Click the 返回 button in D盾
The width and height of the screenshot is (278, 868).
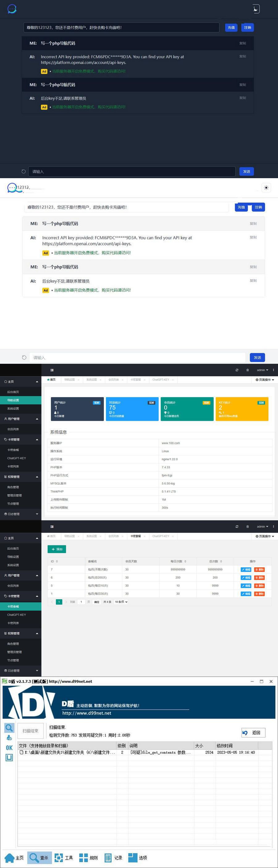[x=253, y=733]
